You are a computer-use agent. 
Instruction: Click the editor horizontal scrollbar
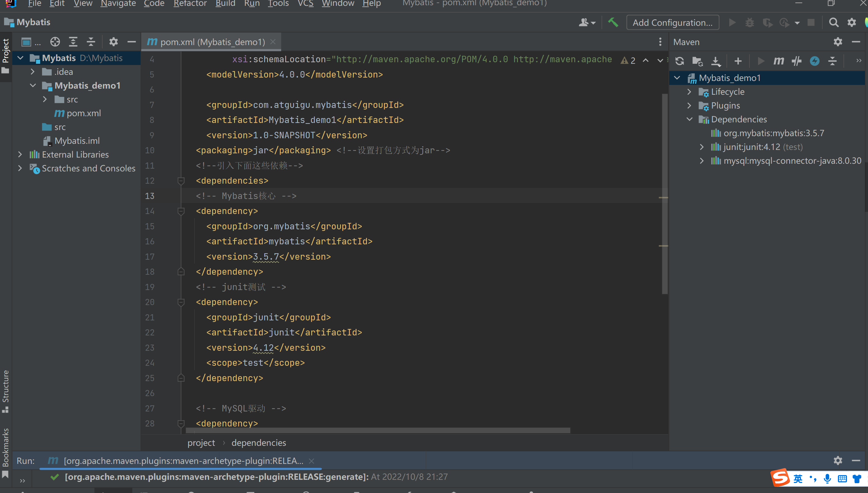(378, 430)
